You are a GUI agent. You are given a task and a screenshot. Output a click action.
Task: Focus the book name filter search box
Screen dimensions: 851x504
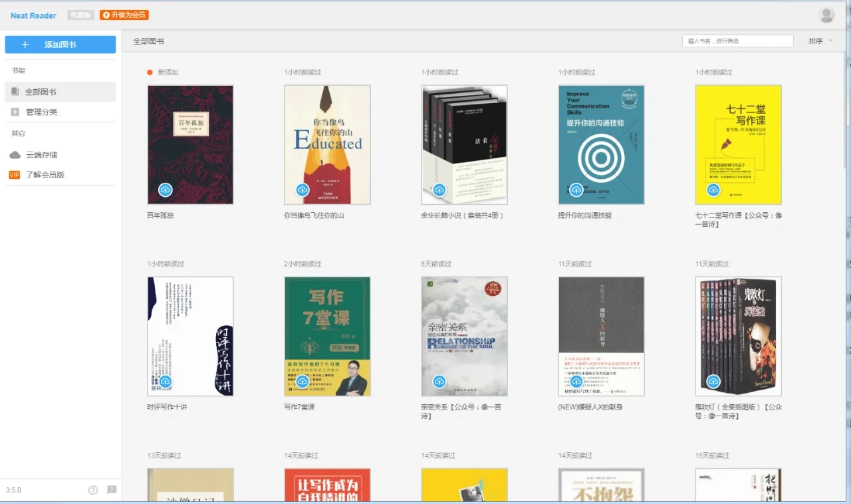click(738, 41)
